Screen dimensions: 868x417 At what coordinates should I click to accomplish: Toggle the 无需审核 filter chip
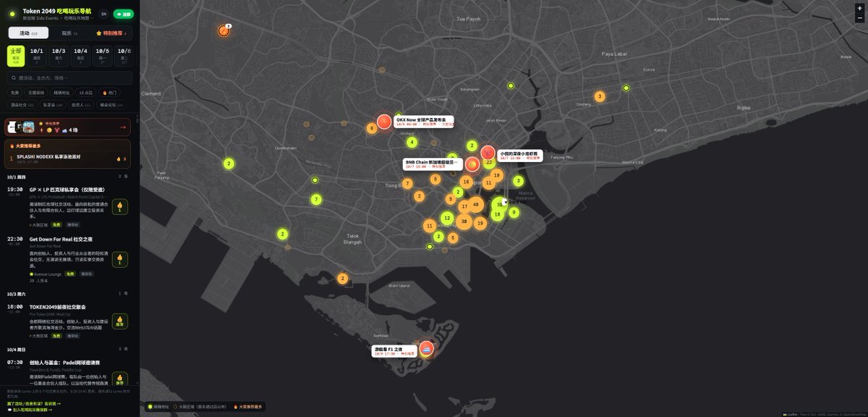(36, 93)
